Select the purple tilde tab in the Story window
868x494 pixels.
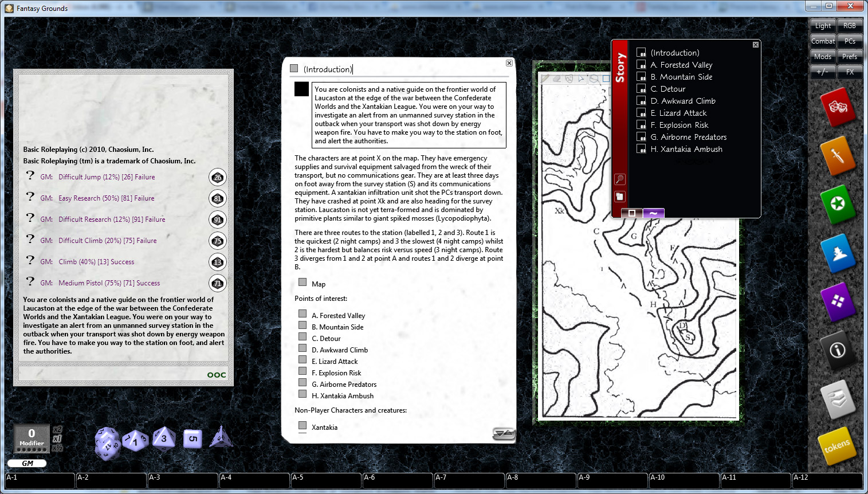pos(653,213)
